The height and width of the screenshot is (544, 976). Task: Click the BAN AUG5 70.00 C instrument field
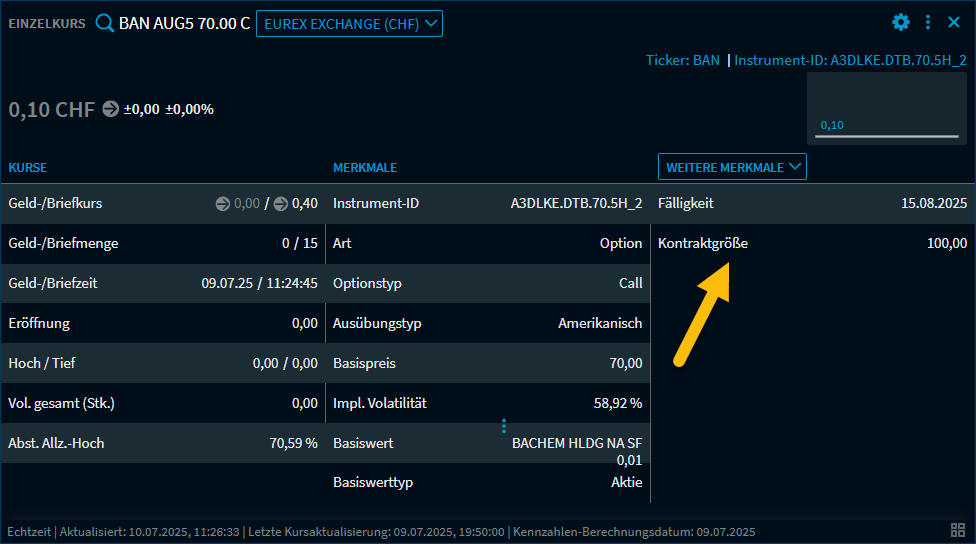[x=184, y=23]
